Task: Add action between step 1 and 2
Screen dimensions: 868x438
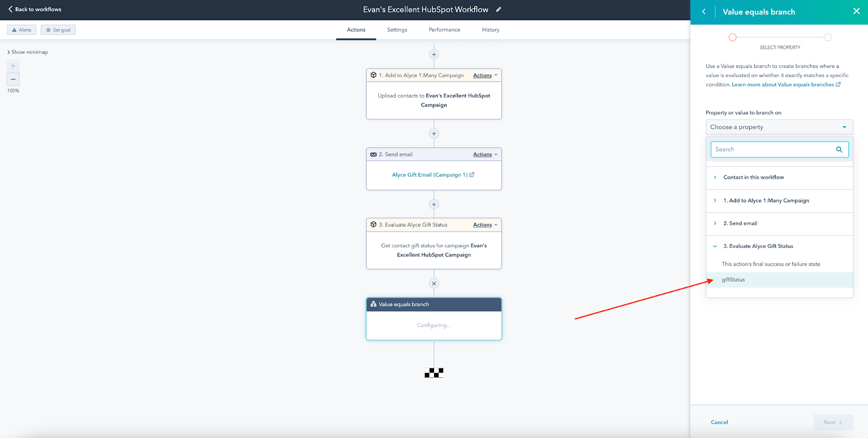Action: coord(434,133)
